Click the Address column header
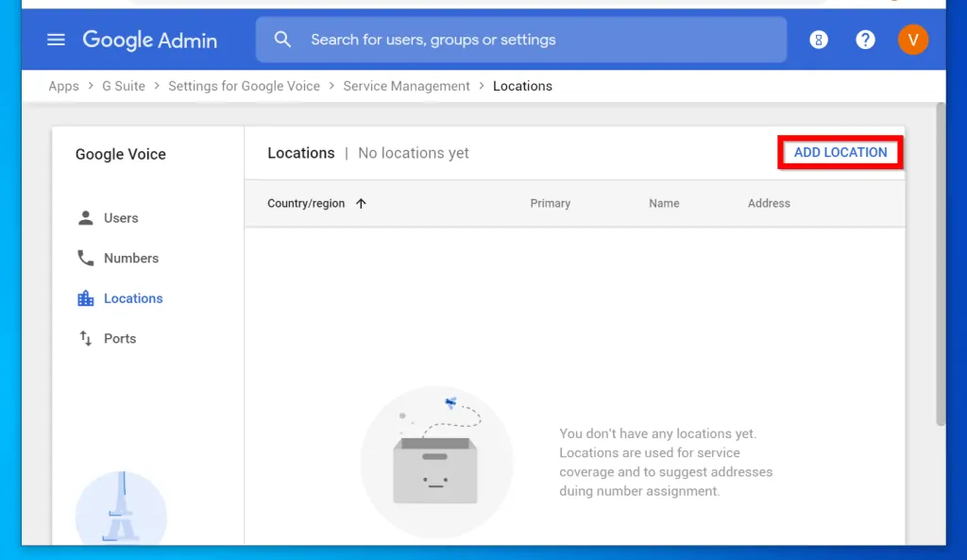The image size is (967, 560). tap(769, 203)
